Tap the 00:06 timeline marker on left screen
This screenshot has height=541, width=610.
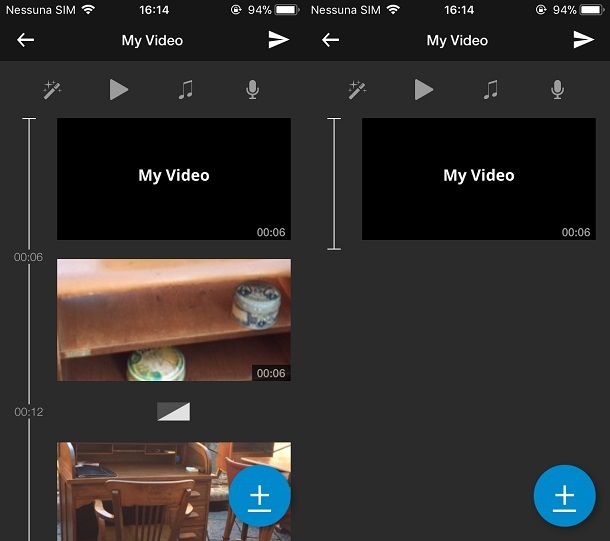[x=28, y=257]
